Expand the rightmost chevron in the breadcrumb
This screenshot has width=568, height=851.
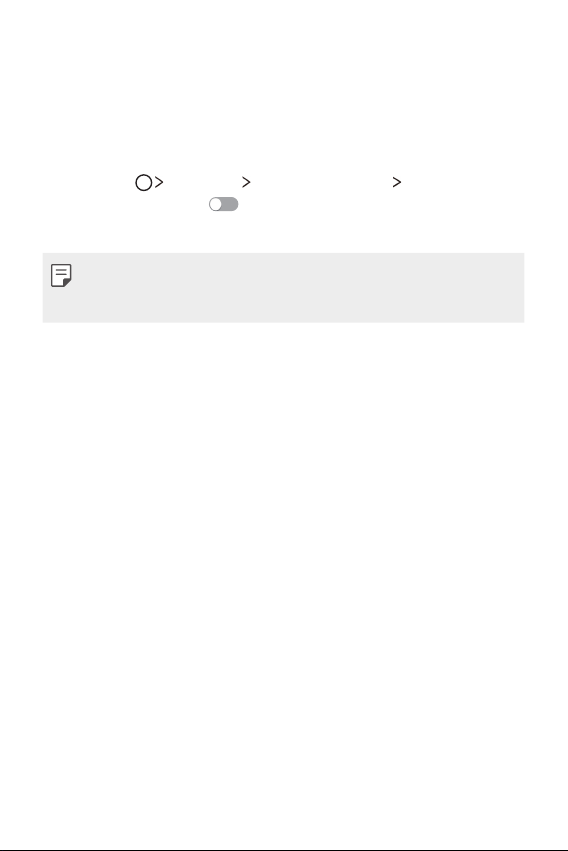point(397,182)
